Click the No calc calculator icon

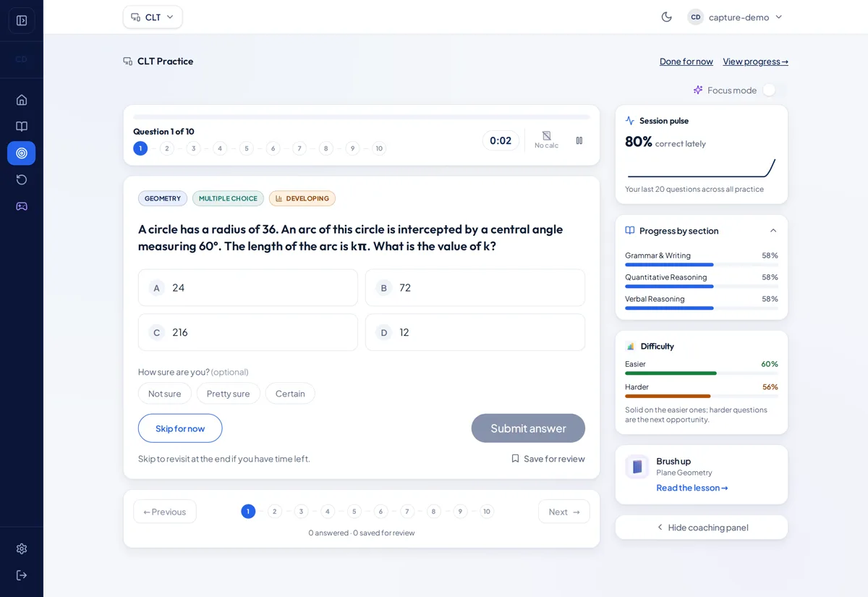click(x=547, y=136)
